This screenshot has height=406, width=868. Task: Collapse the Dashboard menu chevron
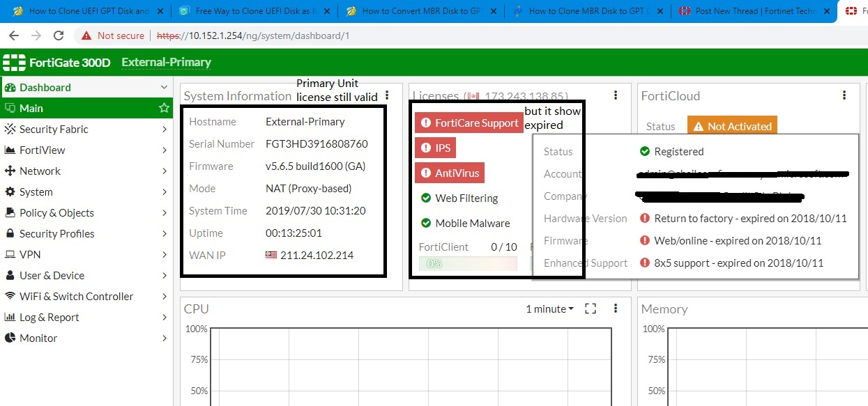pos(164,87)
